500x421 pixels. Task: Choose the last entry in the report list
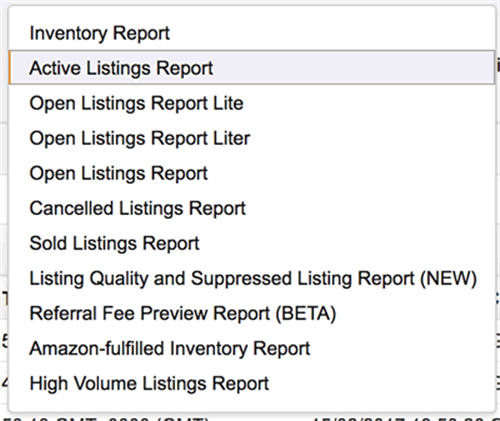pos(252,383)
